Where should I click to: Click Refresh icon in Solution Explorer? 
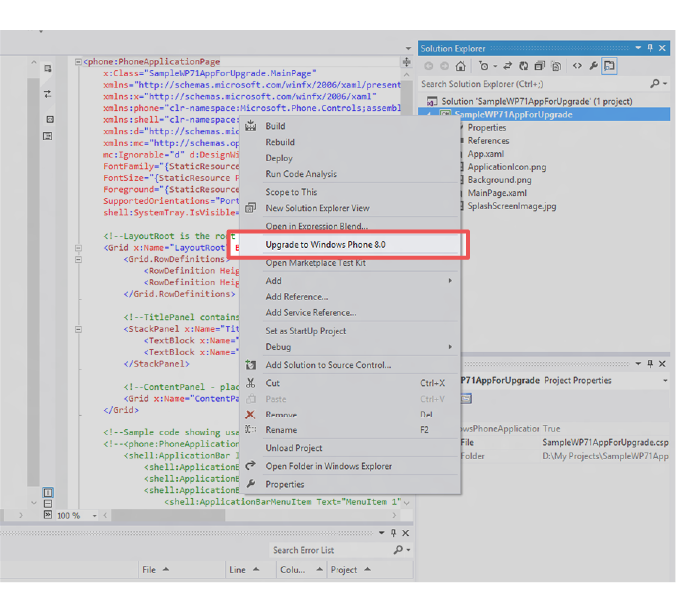coord(523,66)
